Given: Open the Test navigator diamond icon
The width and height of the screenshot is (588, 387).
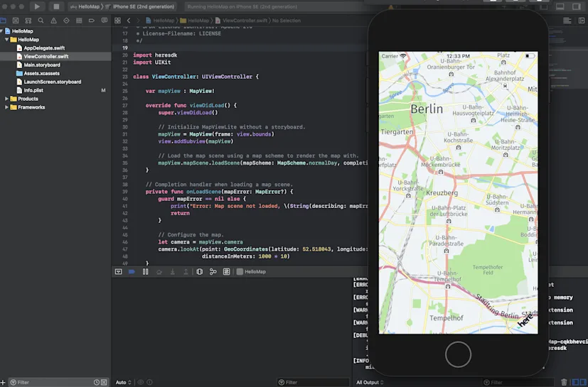Looking at the screenshot, I should tap(66, 21).
